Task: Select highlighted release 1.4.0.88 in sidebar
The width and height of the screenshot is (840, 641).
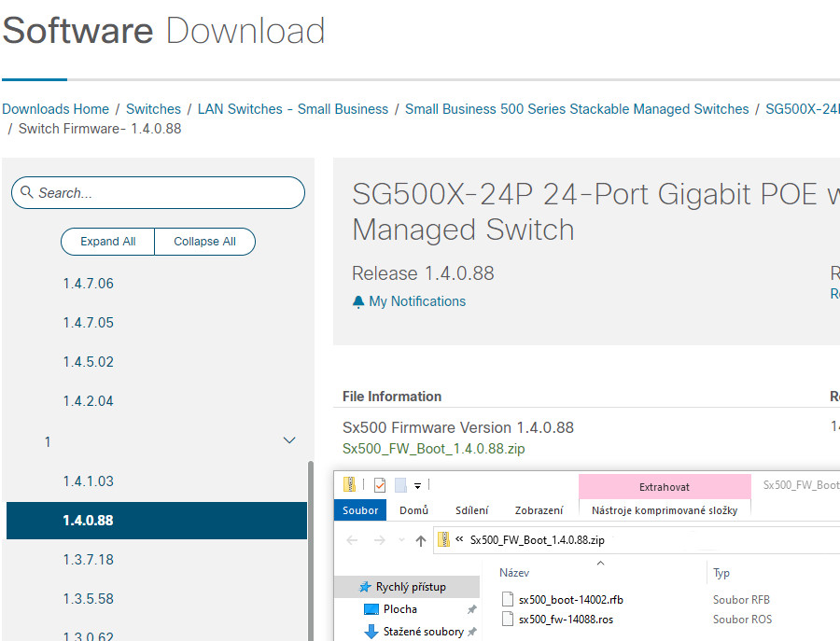Action: tap(157, 521)
